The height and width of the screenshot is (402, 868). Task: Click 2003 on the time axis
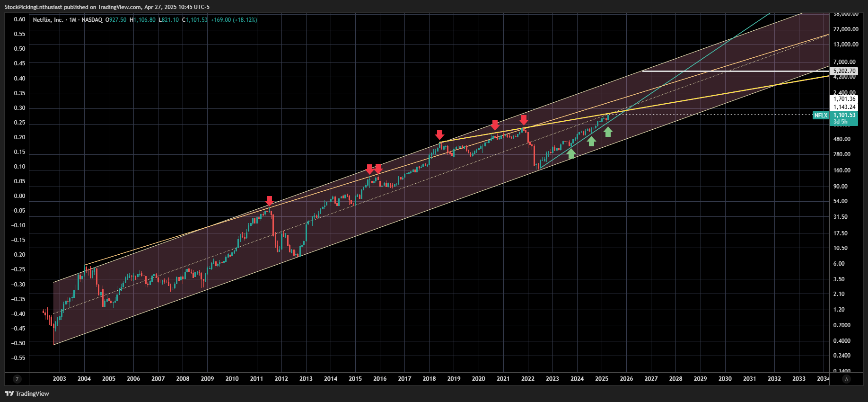click(60, 379)
